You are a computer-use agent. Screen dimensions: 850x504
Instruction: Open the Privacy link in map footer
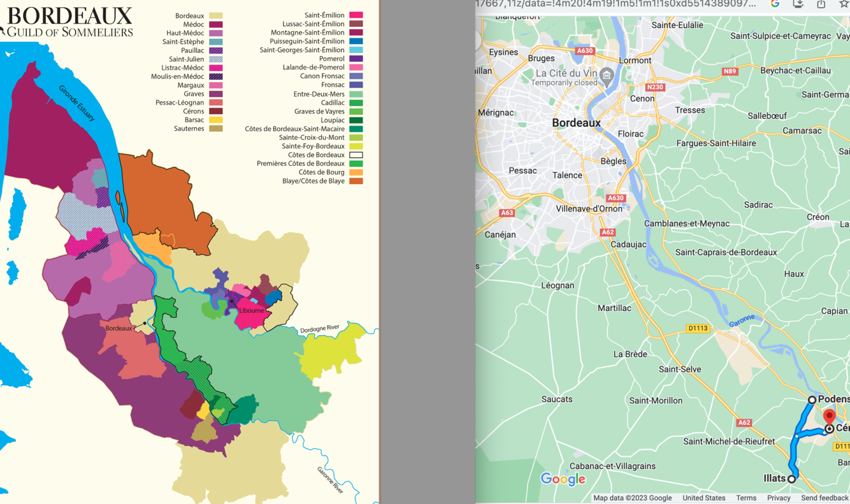[779, 498]
